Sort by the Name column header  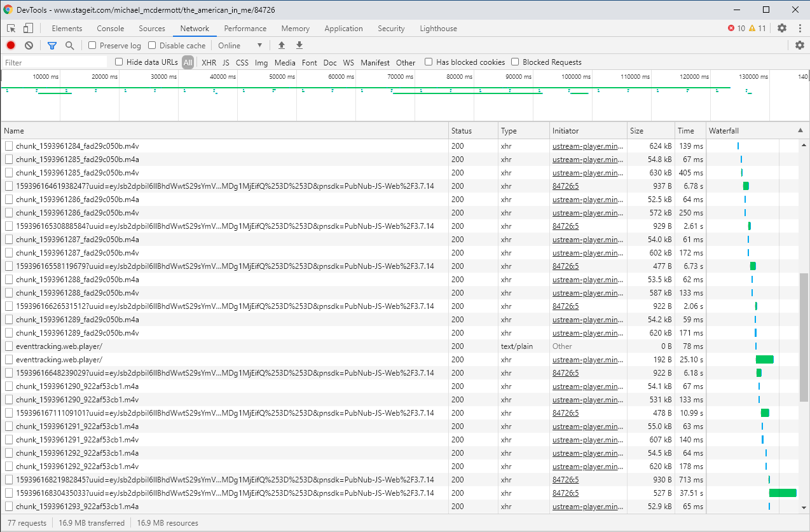[224, 130]
